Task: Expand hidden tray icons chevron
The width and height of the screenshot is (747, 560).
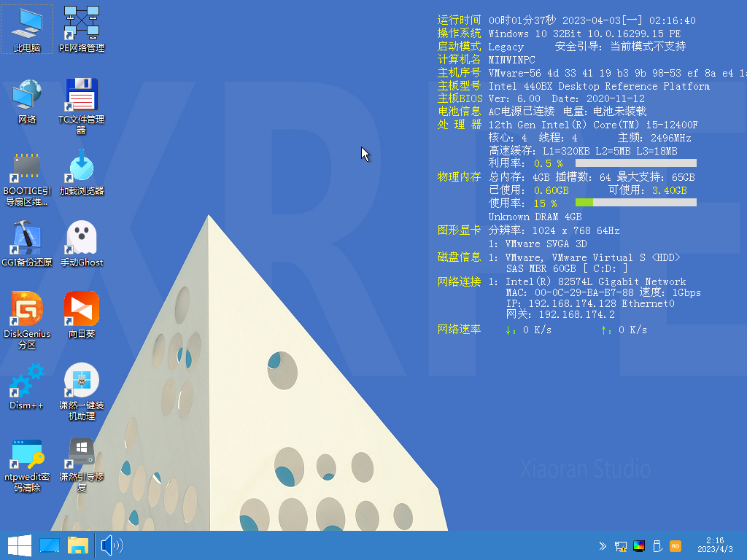Action: [603, 545]
